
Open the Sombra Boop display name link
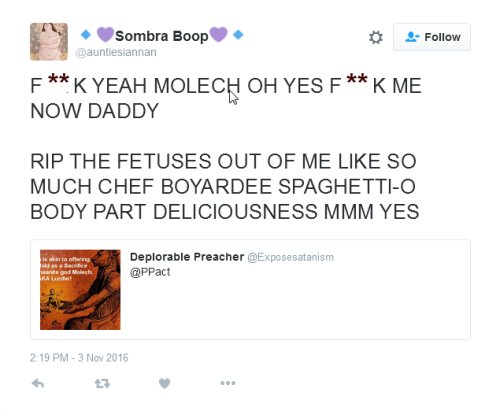click(x=162, y=36)
